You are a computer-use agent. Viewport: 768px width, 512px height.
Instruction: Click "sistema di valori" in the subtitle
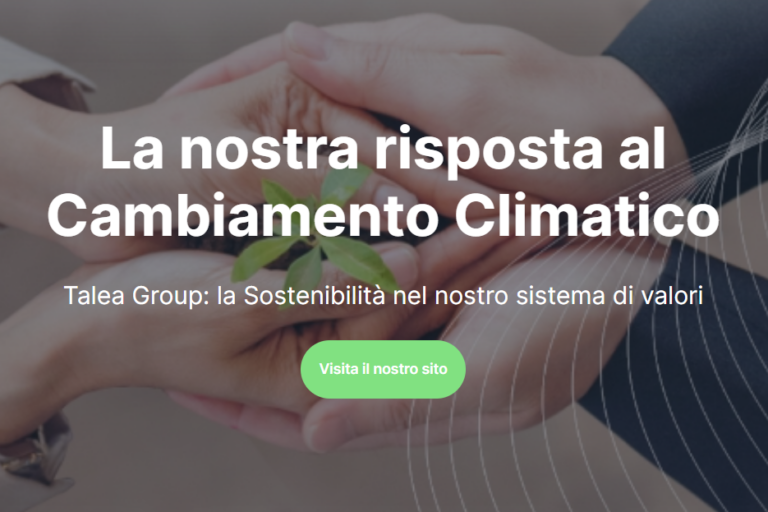[x=609, y=296]
